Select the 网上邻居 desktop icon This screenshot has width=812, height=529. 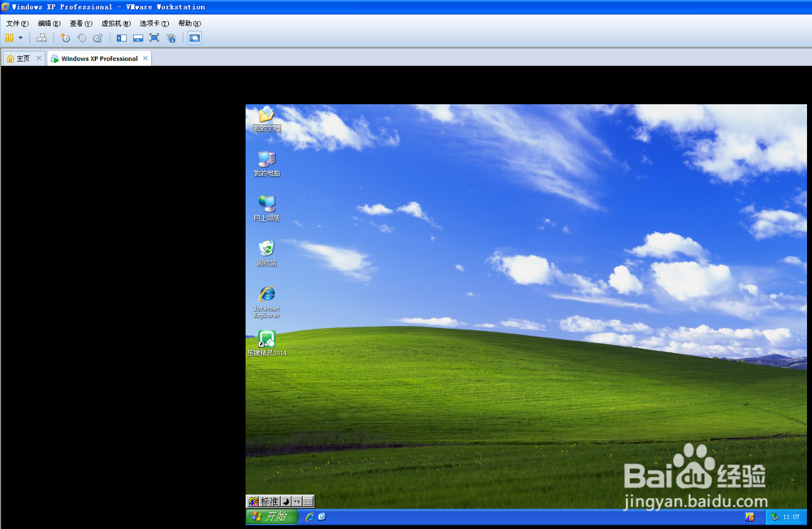point(266,209)
